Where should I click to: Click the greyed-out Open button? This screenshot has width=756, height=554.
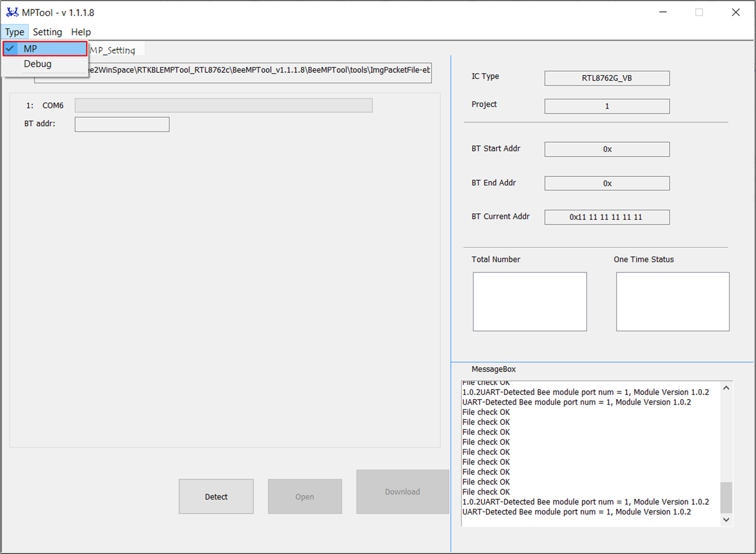pos(305,496)
